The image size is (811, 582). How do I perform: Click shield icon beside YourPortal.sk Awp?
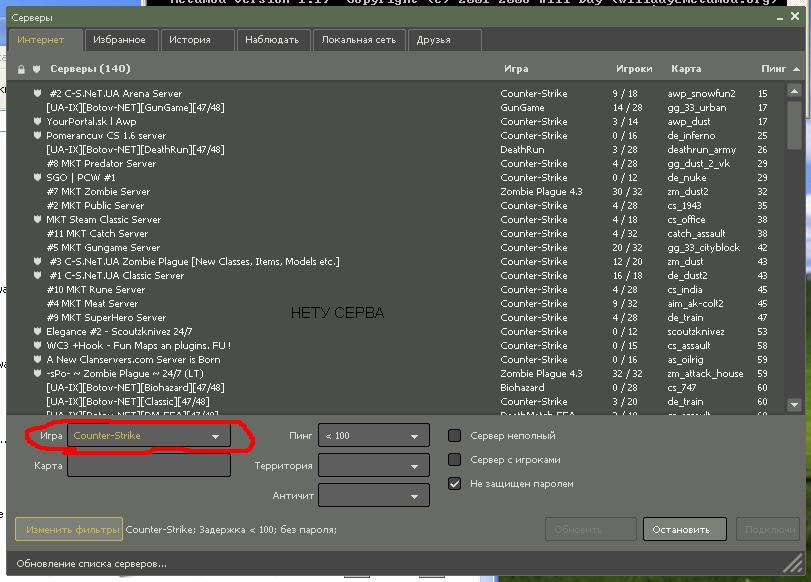[37, 121]
